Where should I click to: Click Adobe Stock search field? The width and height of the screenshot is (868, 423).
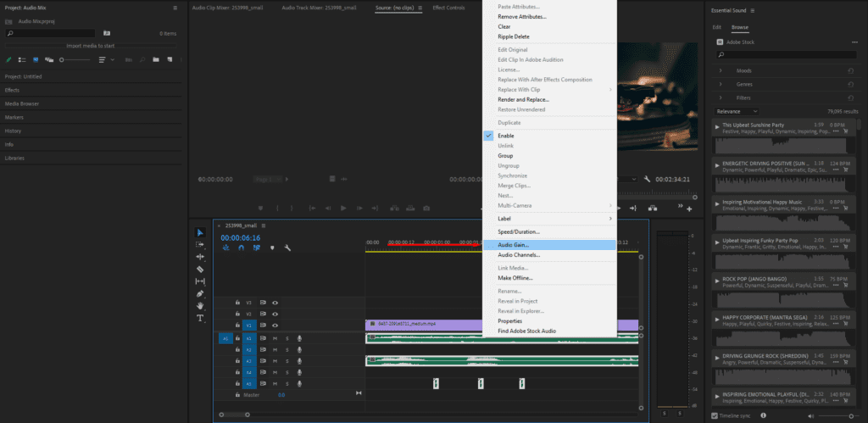(786, 55)
